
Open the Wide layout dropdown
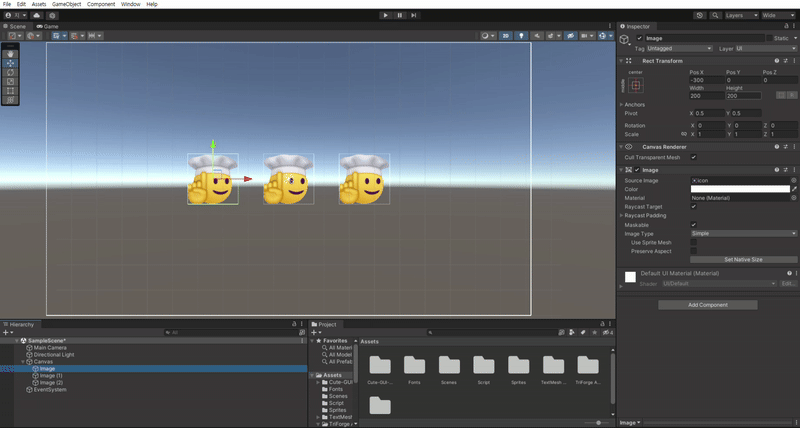(x=778, y=15)
